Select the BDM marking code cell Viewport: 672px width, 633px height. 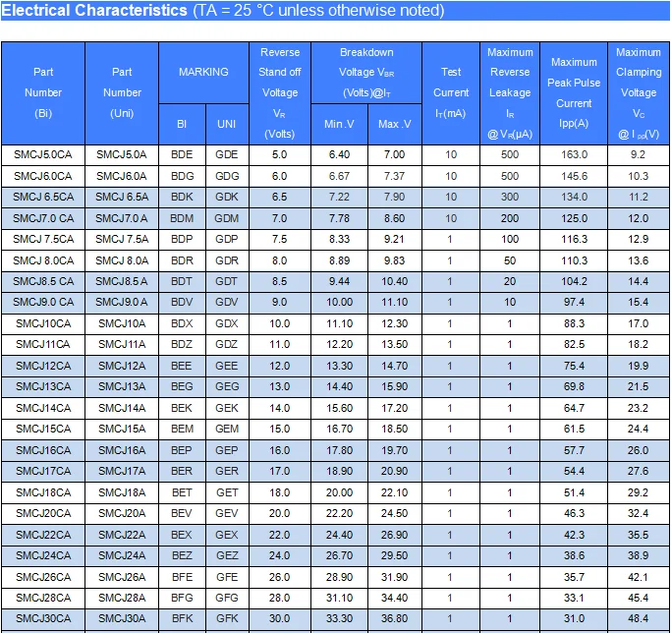click(182, 218)
